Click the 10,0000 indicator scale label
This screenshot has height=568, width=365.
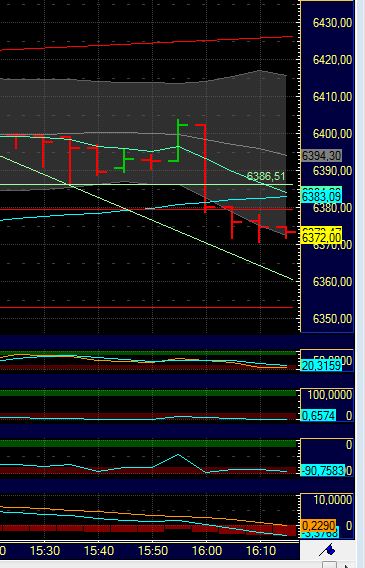tap(332, 500)
